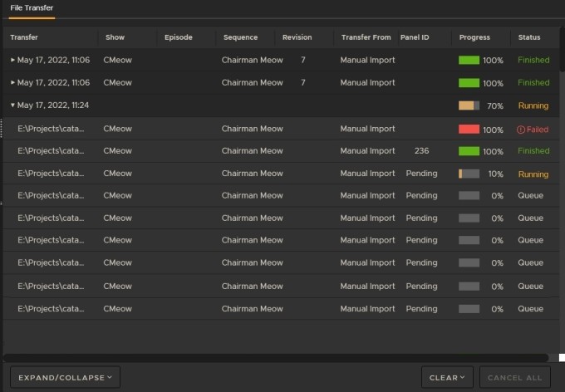The image size is (565, 392).
Task: Click the Transfer From column header
Action: tap(366, 37)
